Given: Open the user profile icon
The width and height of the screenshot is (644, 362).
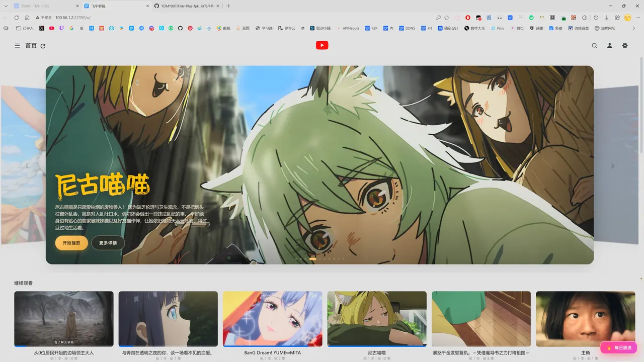Looking at the screenshot, I should pos(609,46).
